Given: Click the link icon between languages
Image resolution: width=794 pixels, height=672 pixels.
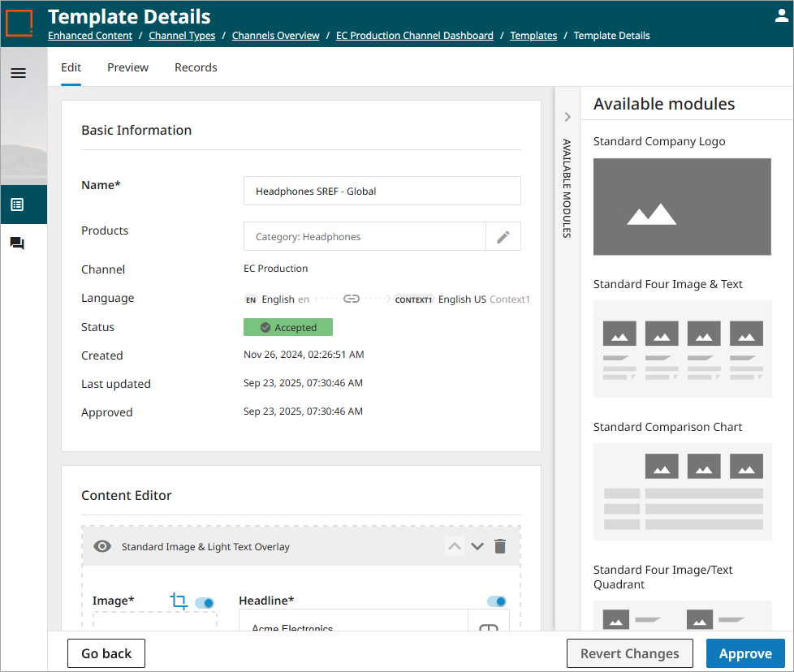Looking at the screenshot, I should (x=351, y=299).
